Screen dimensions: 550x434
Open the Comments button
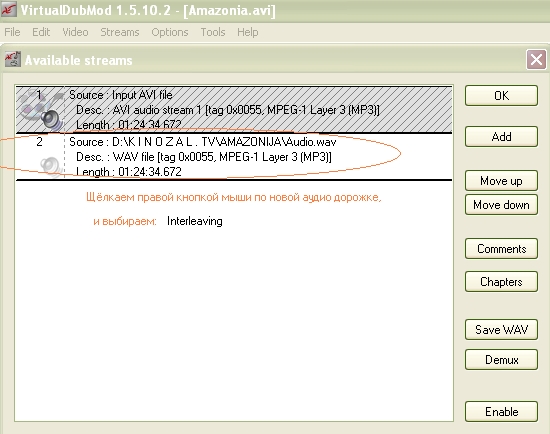pos(501,249)
